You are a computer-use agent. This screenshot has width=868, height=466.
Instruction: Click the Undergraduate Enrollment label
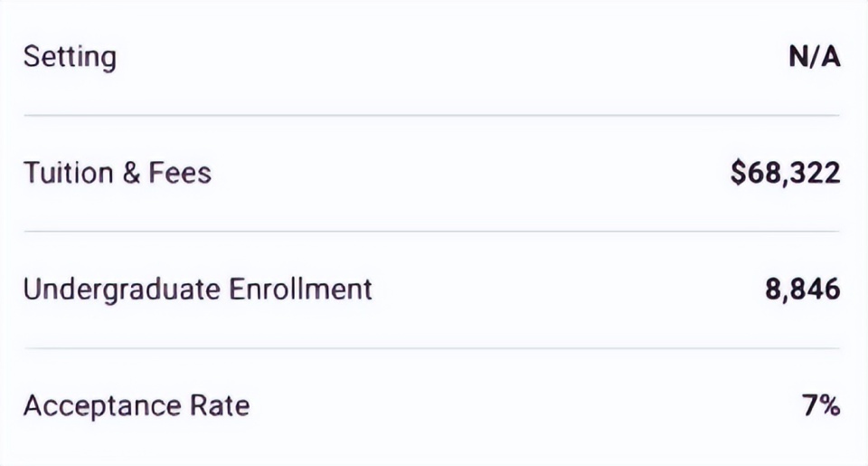tap(198, 290)
